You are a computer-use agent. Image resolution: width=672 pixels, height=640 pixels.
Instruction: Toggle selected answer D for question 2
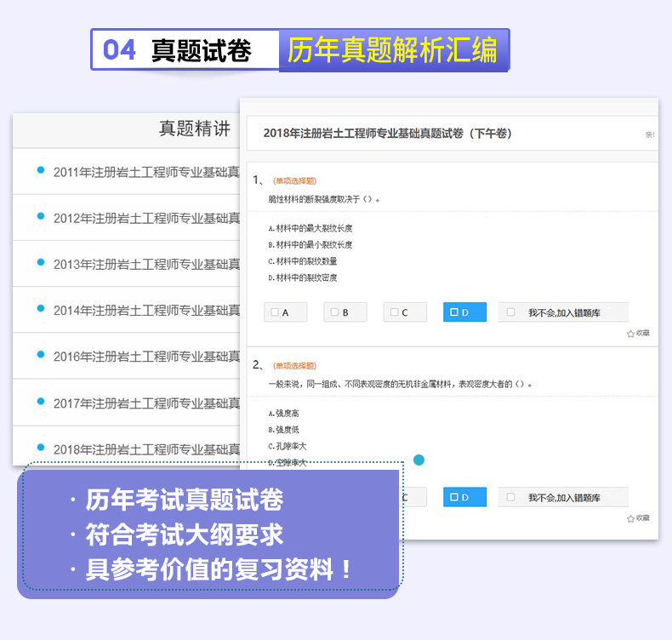[464, 497]
